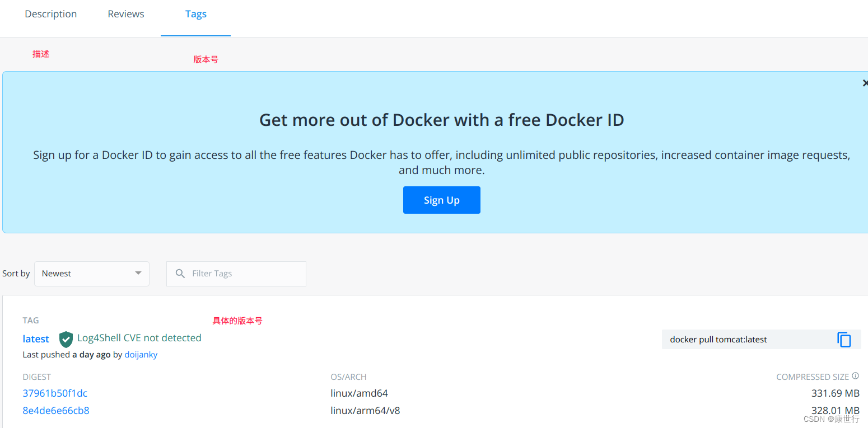This screenshot has width=868, height=428.
Task: Dismiss the Docker ID signup banner
Action: (x=864, y=82)
